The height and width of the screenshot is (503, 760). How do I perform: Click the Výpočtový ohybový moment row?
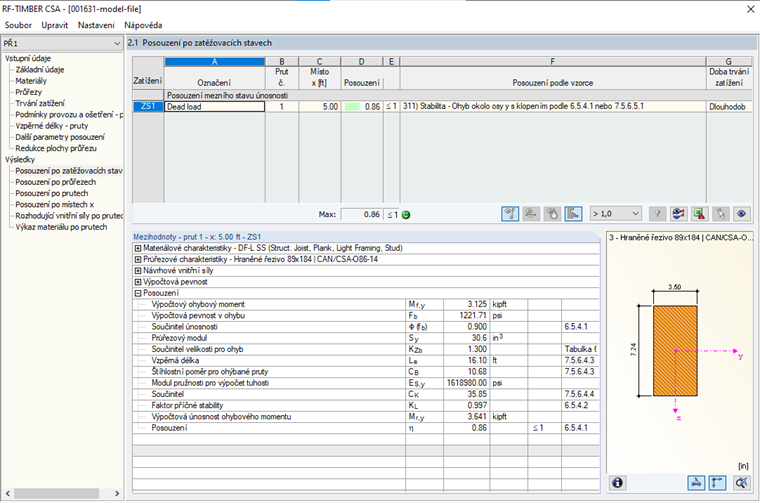pos(366,304)
